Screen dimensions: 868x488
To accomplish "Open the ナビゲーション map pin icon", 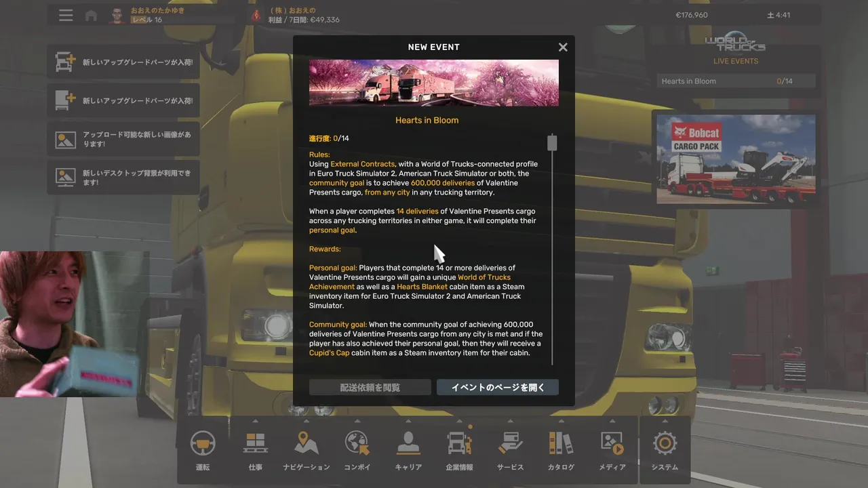I will point(307,443).
